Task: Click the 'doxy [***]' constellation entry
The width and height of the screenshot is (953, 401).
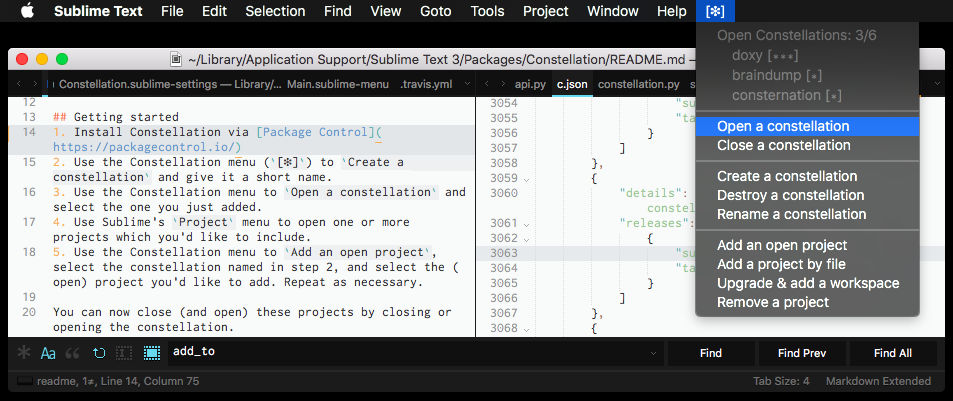Action: tap(765, 55)
